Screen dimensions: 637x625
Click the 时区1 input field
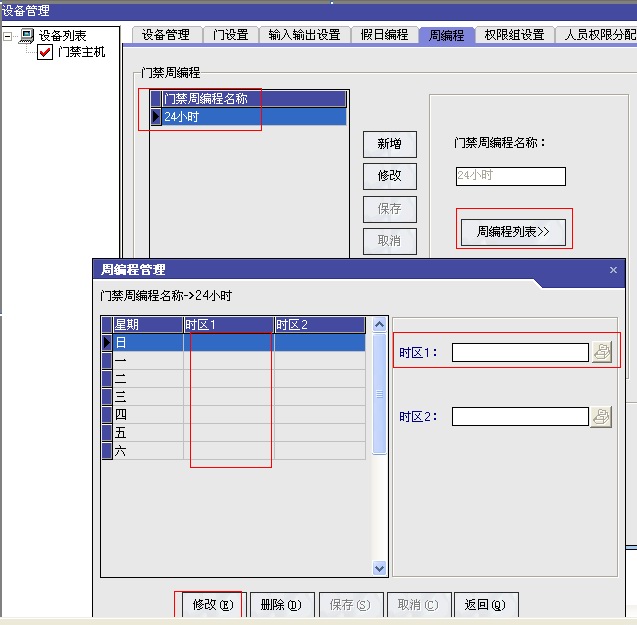tap(519, 352)
